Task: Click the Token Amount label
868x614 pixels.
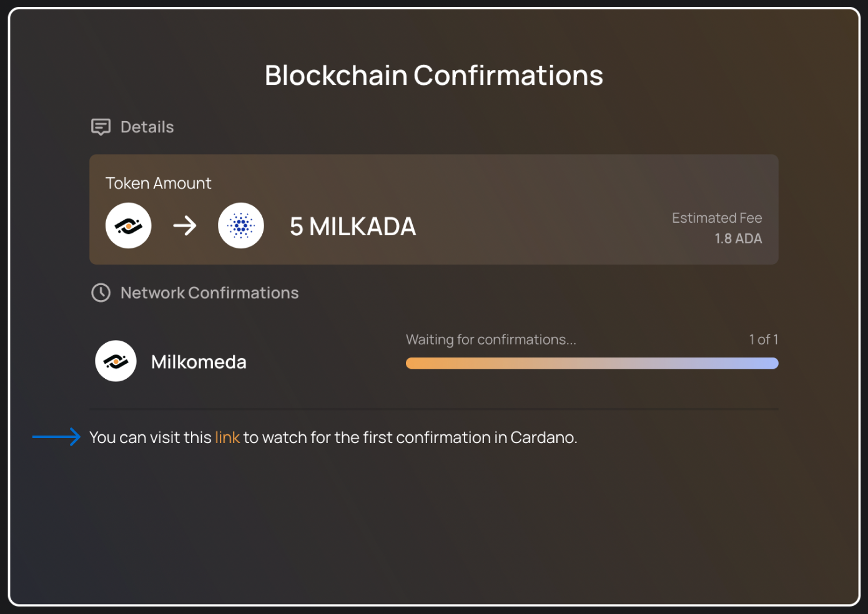Action: (159, 183)
